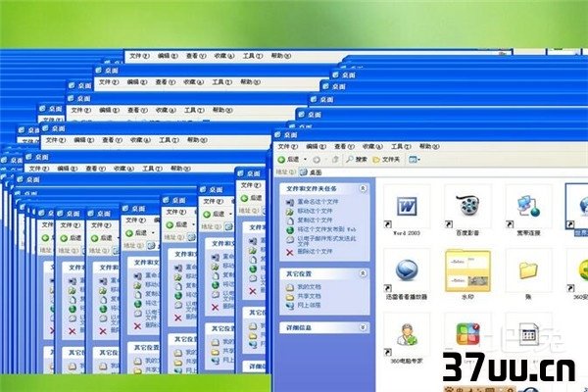Select the 迅雷看看播放器 shortcut icon
This screenshot has height=392, width=588.
(407, 270)
